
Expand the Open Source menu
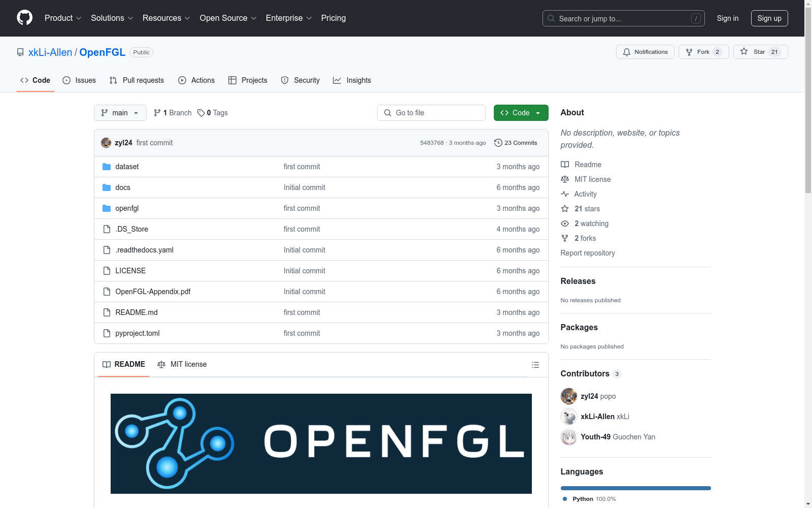click(x=228, y=18)
